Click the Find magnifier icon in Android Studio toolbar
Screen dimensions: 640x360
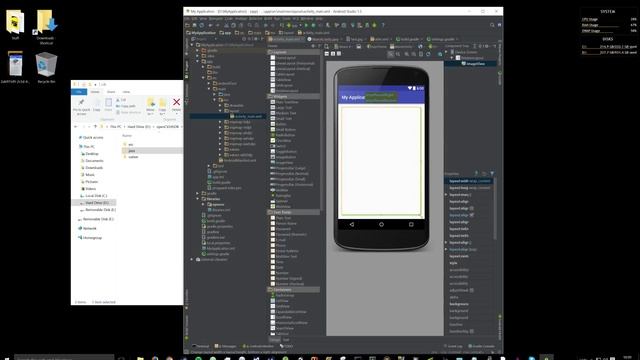(250, 25)
